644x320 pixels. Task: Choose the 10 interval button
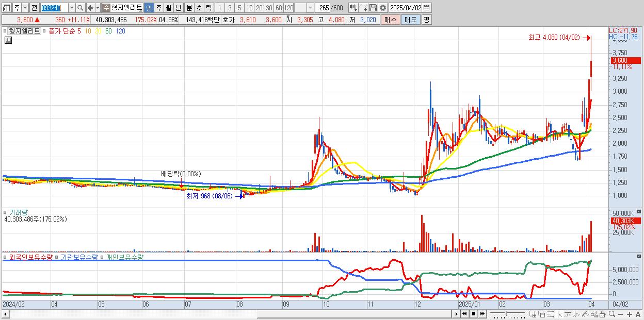(x=249, y=8)
